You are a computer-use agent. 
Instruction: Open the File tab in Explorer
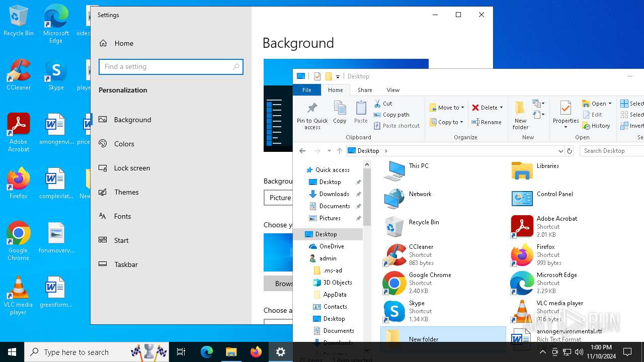coord(307,90)
